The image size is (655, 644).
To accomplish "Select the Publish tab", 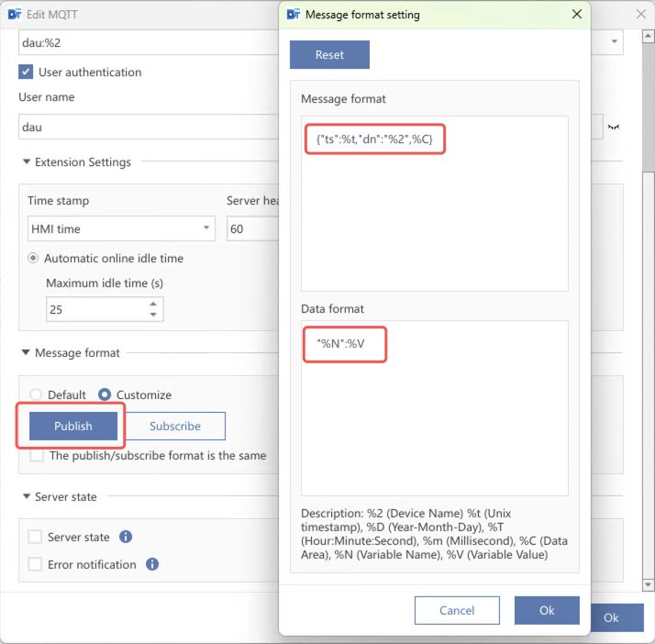I will (73, 427).
